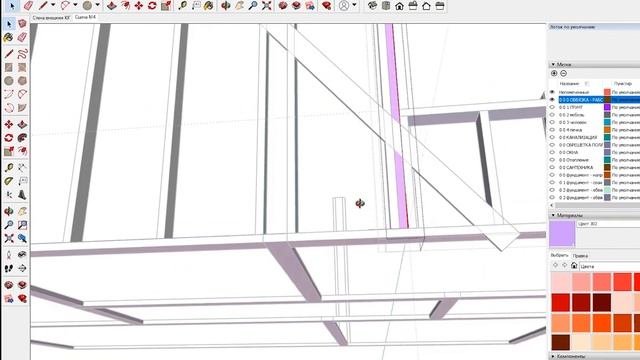This screenshot has width=640, height=360.
Task: Expand the Компоненты panel
Action: tap(553, 356)
